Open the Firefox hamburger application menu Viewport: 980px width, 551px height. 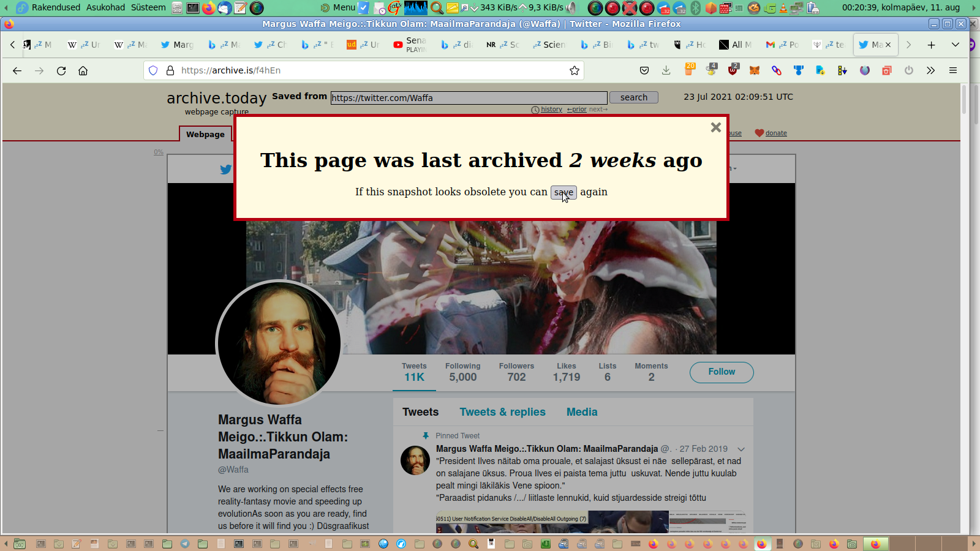[x=953, y=70]
